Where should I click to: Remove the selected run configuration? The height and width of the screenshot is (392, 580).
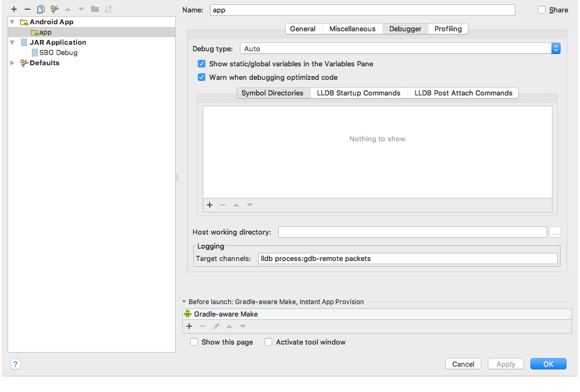27,9
